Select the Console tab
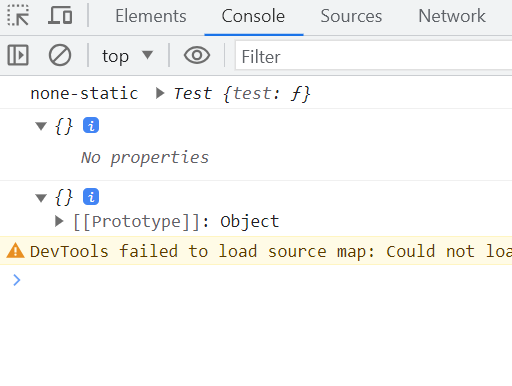Screen dimensions: 512x386 [253, 16]
